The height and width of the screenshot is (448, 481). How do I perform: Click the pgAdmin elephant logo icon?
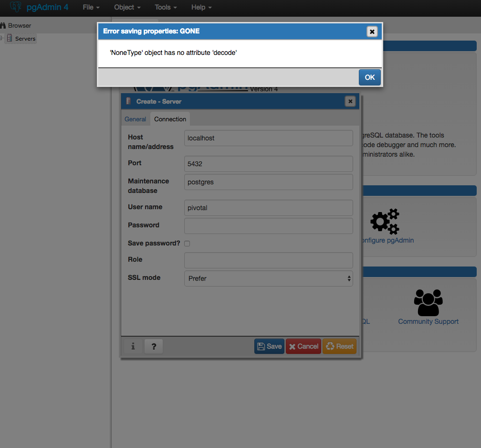[16, 7]
